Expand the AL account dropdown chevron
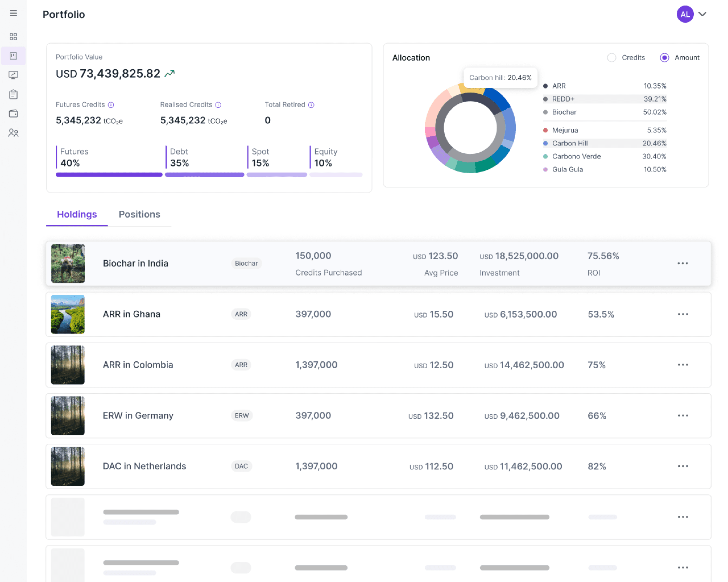The image size is (728, 582). [702, 14]
